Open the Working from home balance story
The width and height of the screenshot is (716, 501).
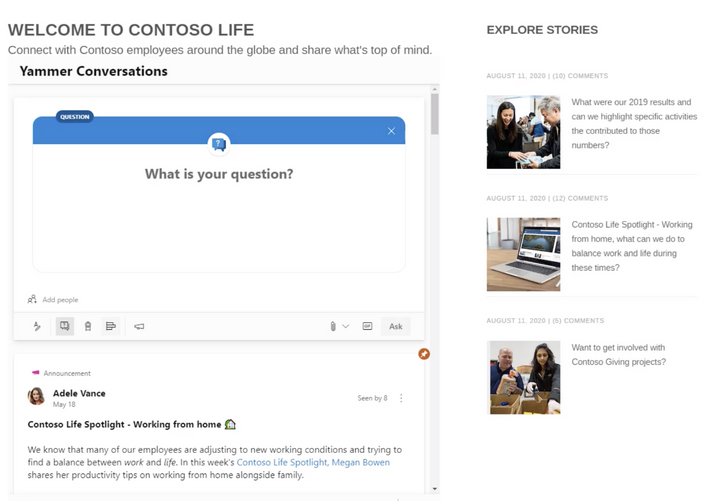632,246
